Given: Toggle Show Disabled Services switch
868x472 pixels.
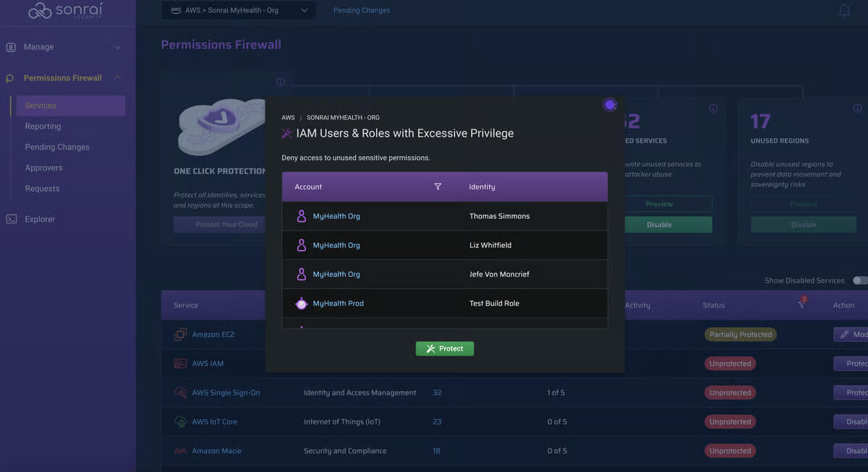Looking at the screenshot, I should click(861, 280).
